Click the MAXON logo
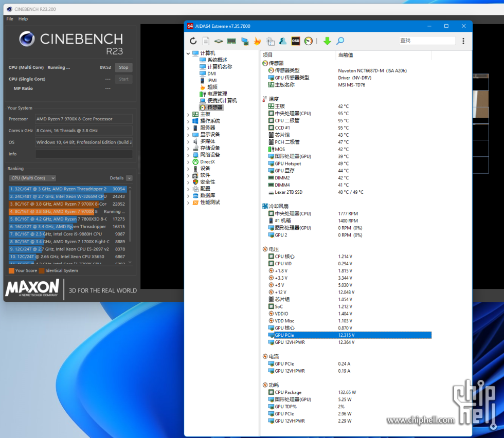Image resolution: width=504 pixels, height=438 pixels. coord(32,287)
